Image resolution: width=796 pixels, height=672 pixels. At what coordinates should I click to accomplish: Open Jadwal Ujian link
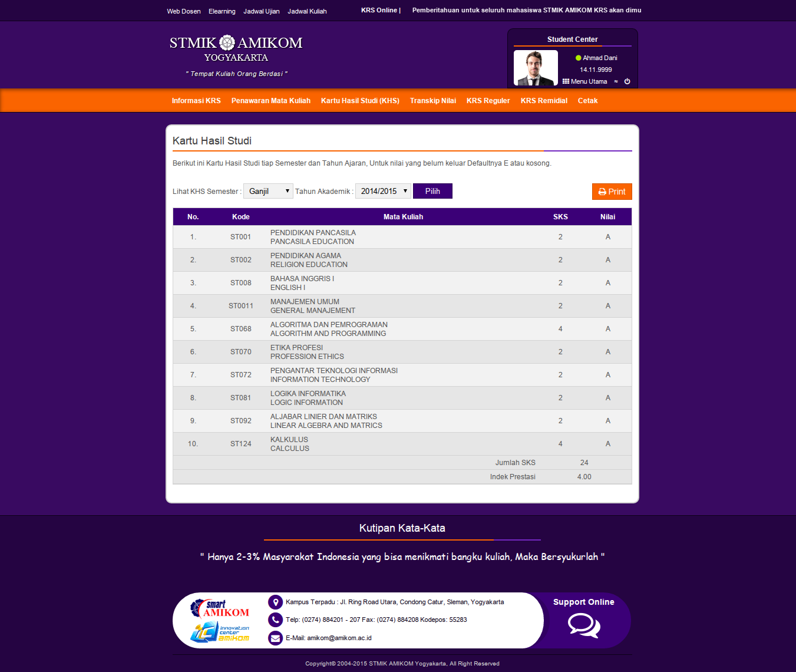click(262, 11)
